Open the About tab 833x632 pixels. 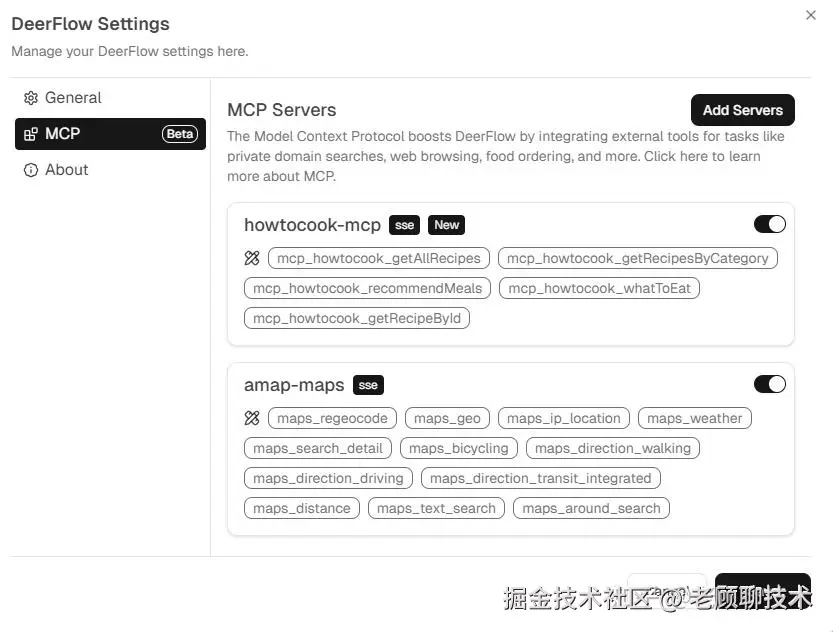110,170
